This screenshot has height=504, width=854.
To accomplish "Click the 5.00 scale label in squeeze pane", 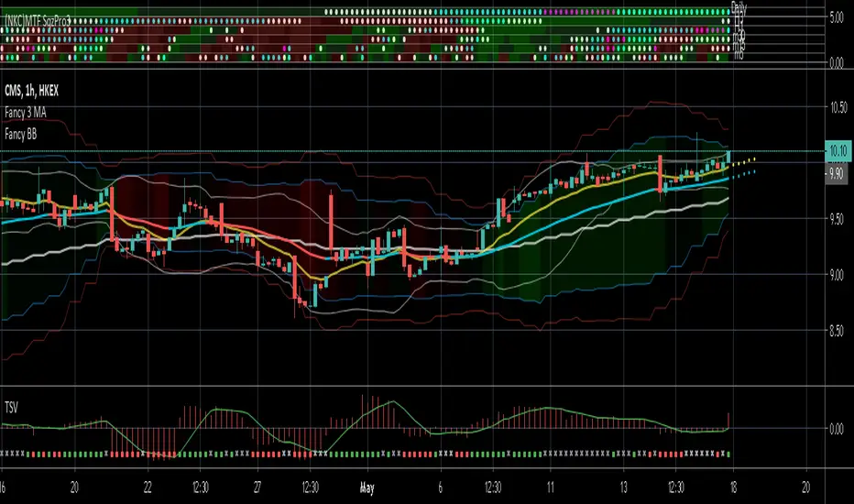I will pyautogui.click(x=838, y=16).
